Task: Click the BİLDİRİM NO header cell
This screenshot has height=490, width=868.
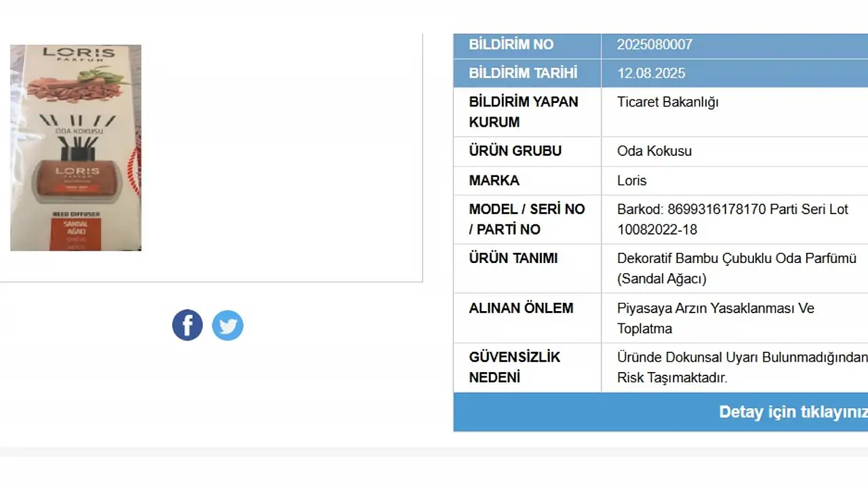Action: 511,45
